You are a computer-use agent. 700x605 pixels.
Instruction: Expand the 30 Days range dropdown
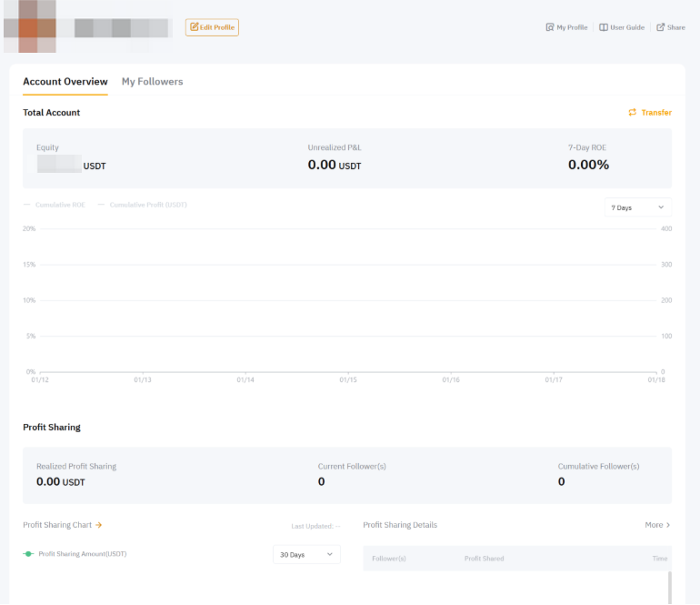click(306, 554)
